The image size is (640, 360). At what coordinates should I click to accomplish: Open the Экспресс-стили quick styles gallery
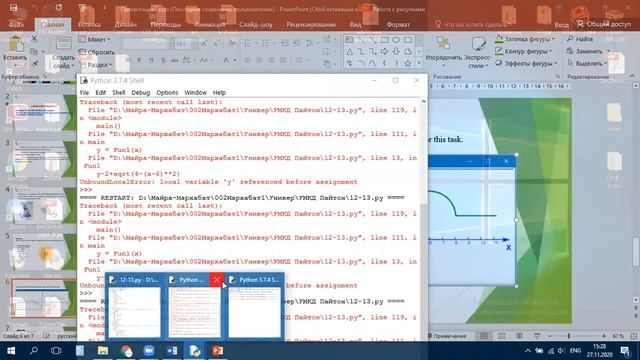(478, 52)
